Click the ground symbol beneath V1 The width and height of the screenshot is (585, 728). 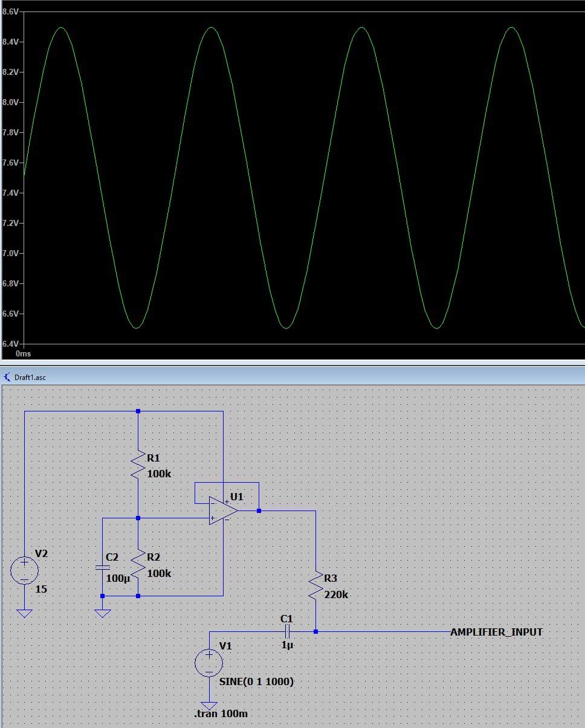(x=209, y=706)
